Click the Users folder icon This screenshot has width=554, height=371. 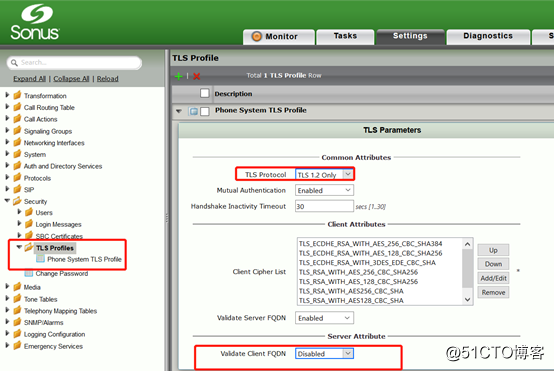pos(29,212)
